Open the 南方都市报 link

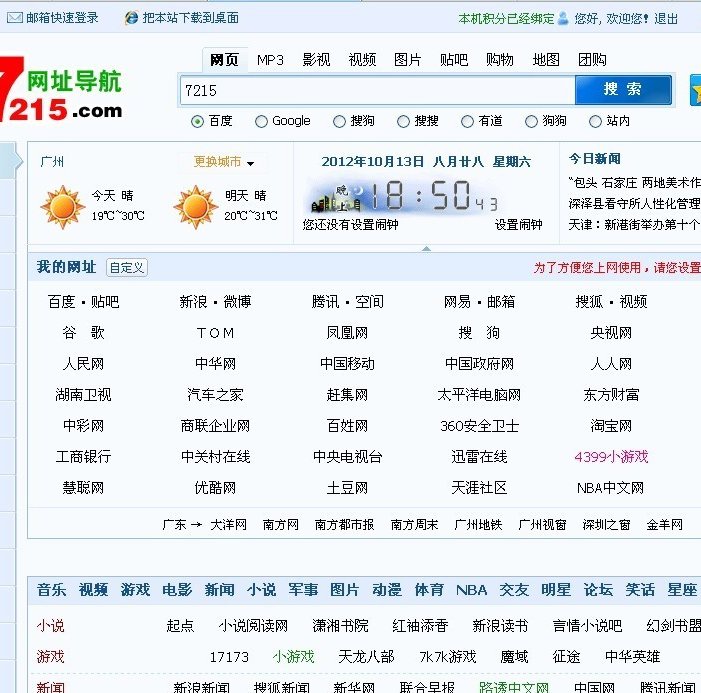pyautogui.click(x=344, y=524)
